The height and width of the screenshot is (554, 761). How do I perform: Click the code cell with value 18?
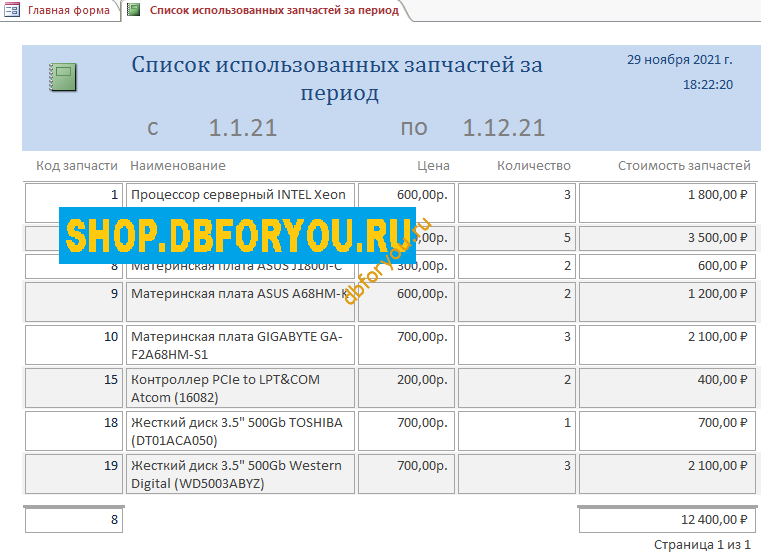(74, 431)
